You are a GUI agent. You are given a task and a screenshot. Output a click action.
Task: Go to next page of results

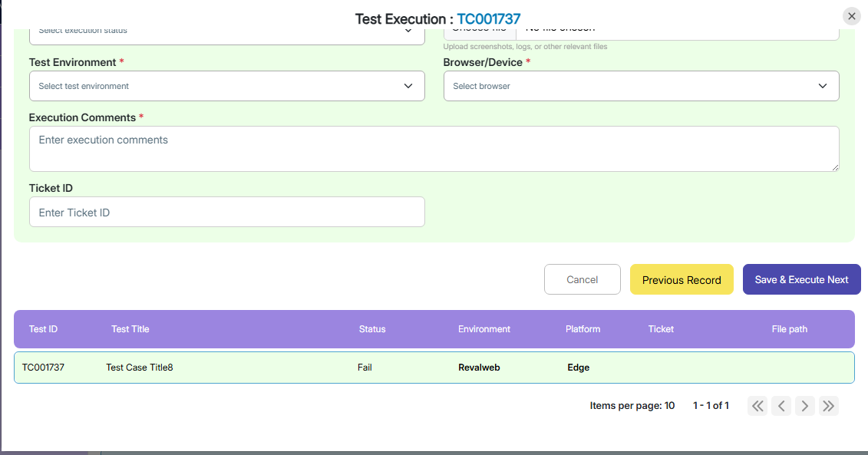804,406
